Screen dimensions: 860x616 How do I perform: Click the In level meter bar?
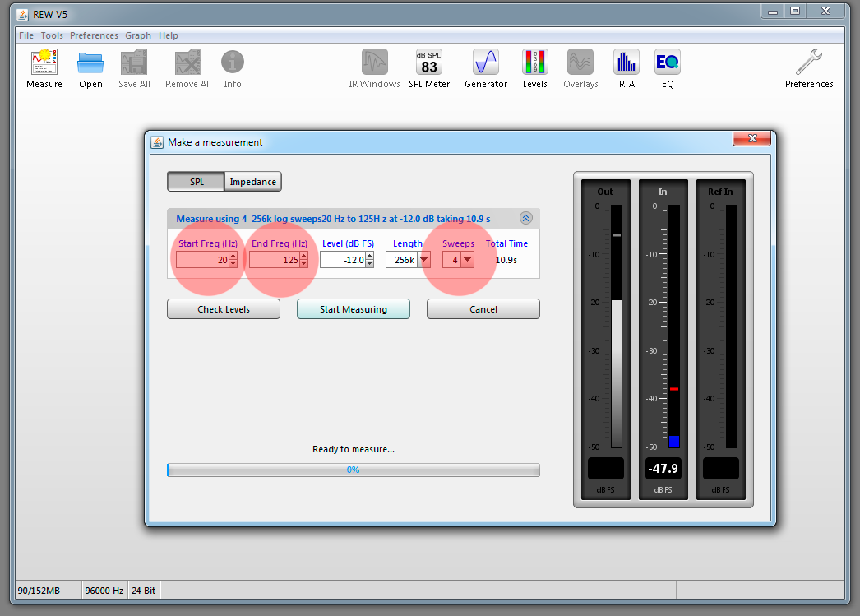pyautogui.click(x=674, y=327)
